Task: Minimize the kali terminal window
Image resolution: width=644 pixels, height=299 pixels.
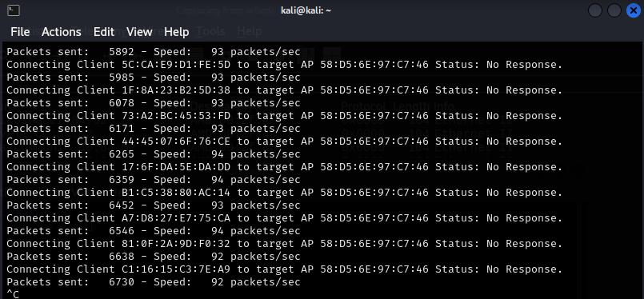Action: (594, 10)
